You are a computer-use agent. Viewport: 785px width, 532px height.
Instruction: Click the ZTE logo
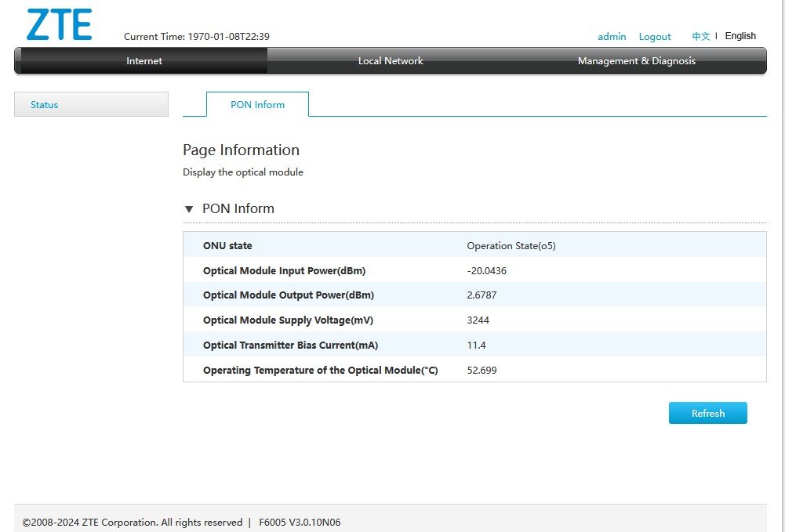point(59,25)
